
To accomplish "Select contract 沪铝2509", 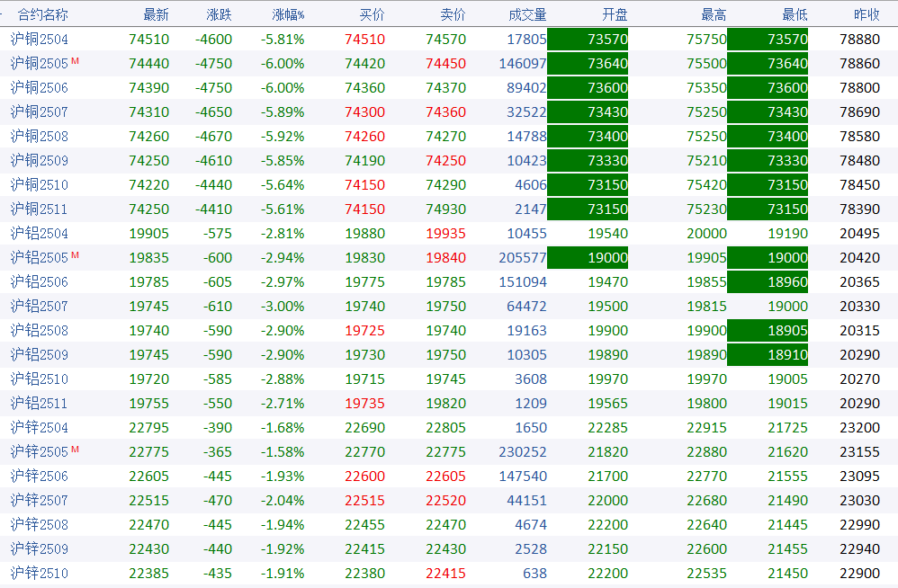I will click(39, 355).
